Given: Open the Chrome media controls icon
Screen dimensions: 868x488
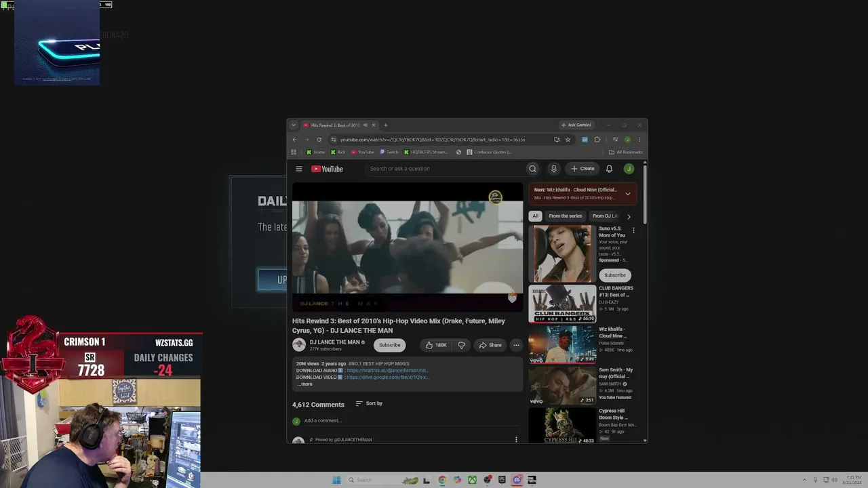Looking at the screenshot, I should pos(615,140).
